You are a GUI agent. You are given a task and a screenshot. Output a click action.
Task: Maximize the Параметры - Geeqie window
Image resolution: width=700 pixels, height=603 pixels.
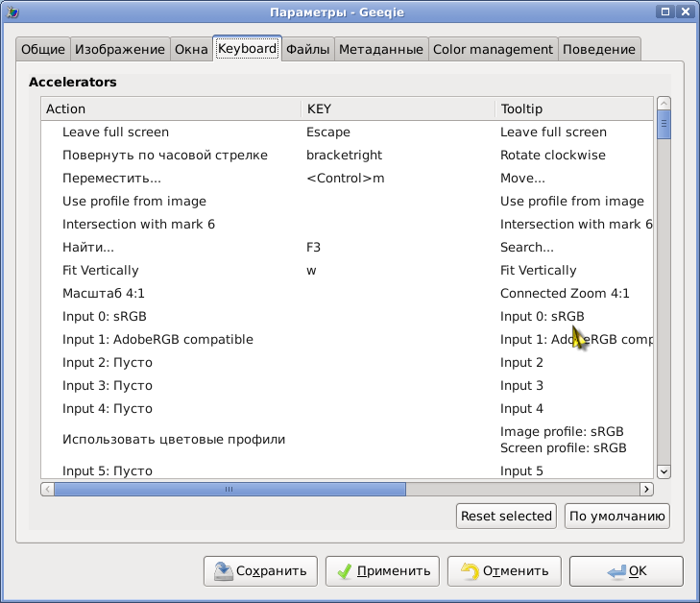pos(665,12)
